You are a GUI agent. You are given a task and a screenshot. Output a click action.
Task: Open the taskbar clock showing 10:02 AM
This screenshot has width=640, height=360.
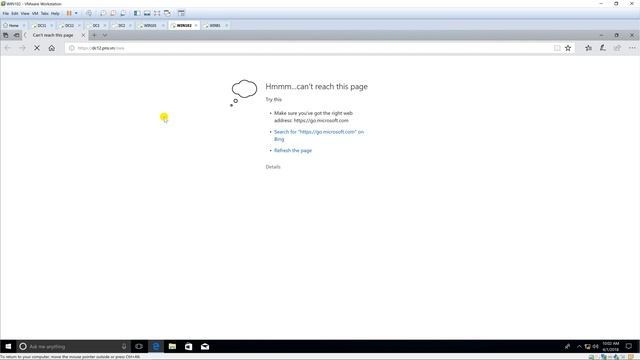pos(611,347)
